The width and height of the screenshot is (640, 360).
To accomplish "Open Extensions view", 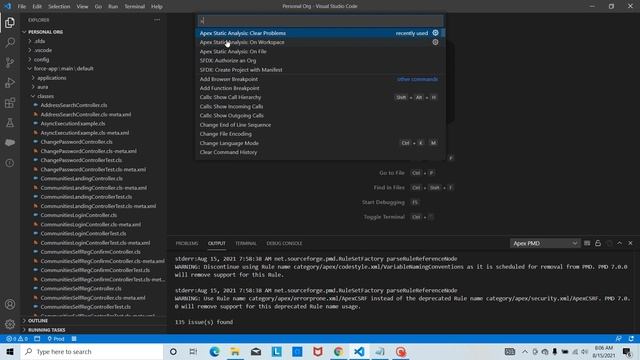I will 10,102.
